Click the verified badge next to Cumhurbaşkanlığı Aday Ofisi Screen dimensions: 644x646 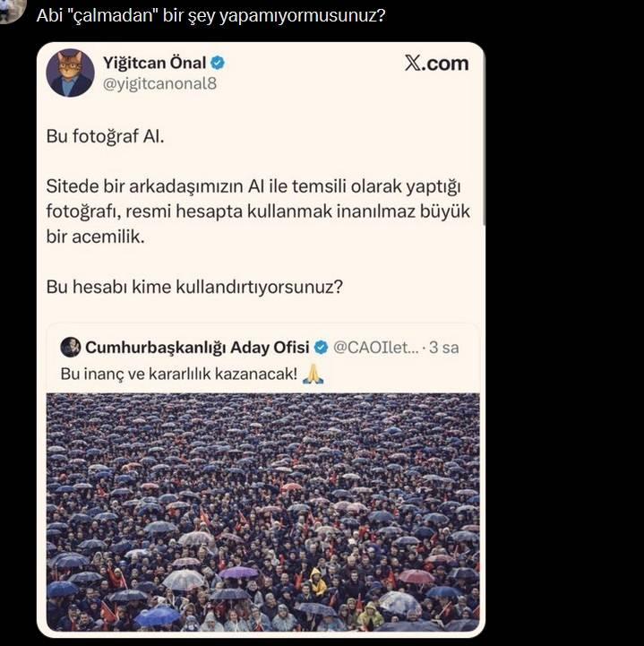click(321, 348)
